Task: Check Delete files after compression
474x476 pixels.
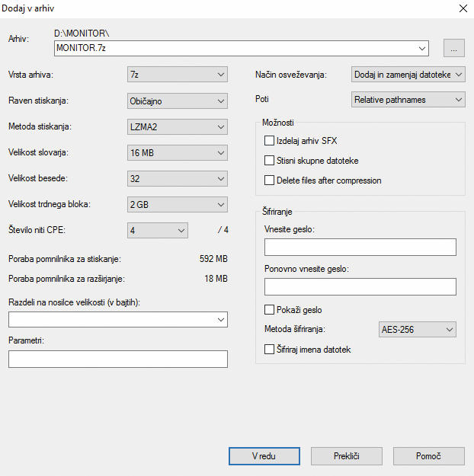Action: point(269,180)
